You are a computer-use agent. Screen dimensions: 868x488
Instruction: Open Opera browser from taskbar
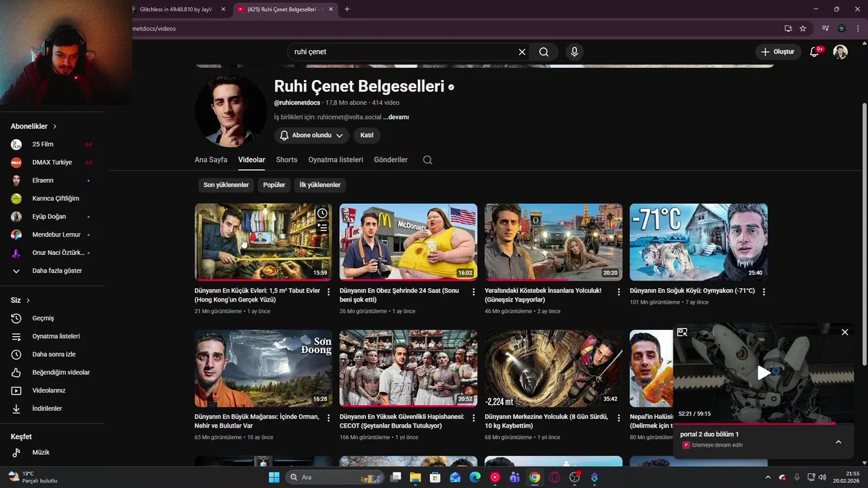click(555, 477)
